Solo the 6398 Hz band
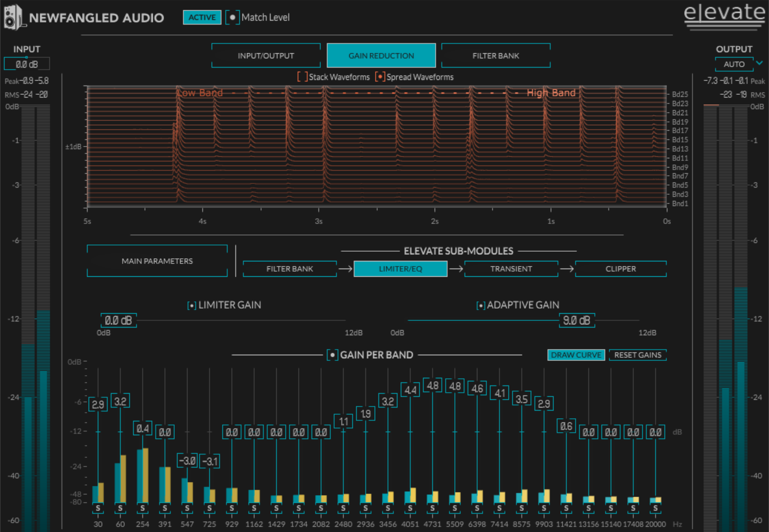This screenshot has height=532, width=769. (477, 508)
